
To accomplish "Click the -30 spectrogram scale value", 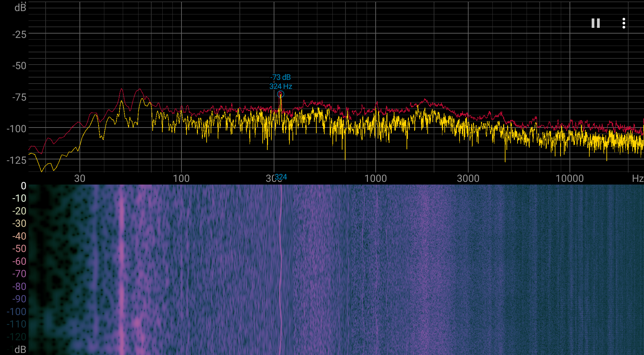I will coord(19,223).
